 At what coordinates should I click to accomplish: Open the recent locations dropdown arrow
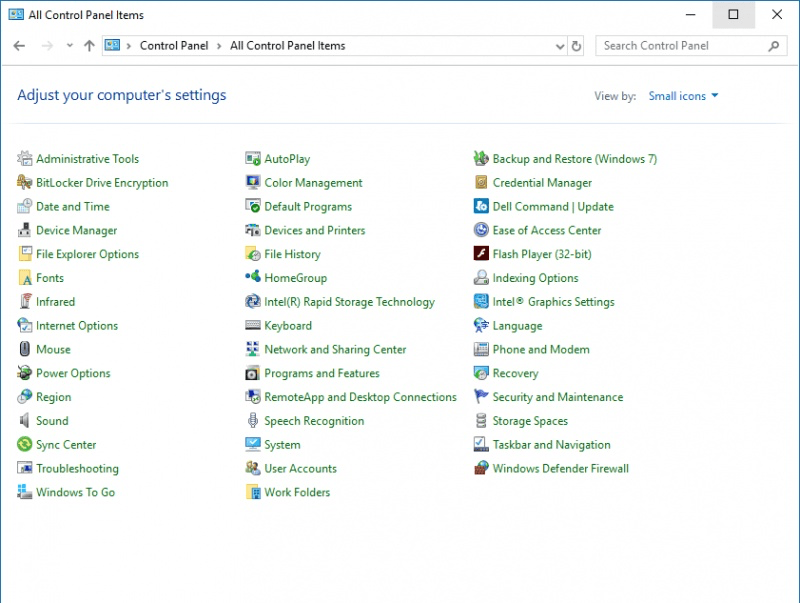point(69,45)
